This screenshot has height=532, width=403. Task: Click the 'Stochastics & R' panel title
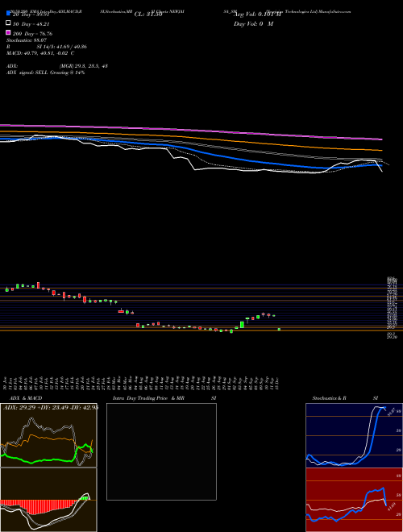329,398
